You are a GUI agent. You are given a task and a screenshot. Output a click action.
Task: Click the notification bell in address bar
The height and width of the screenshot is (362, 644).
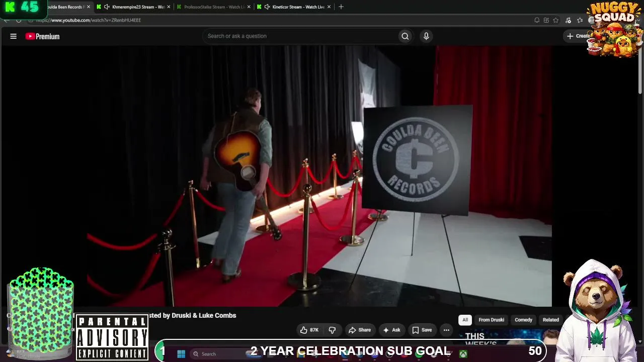click(537, 20)
